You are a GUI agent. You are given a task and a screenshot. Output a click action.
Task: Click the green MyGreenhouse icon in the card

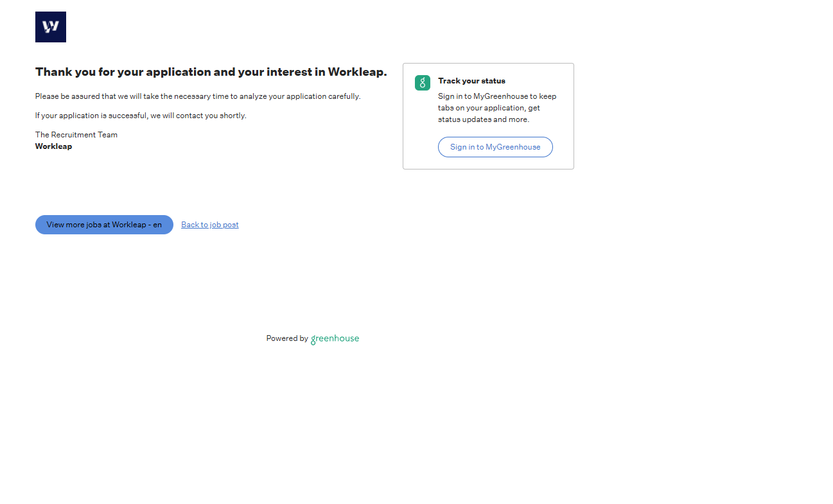point(422,83)
